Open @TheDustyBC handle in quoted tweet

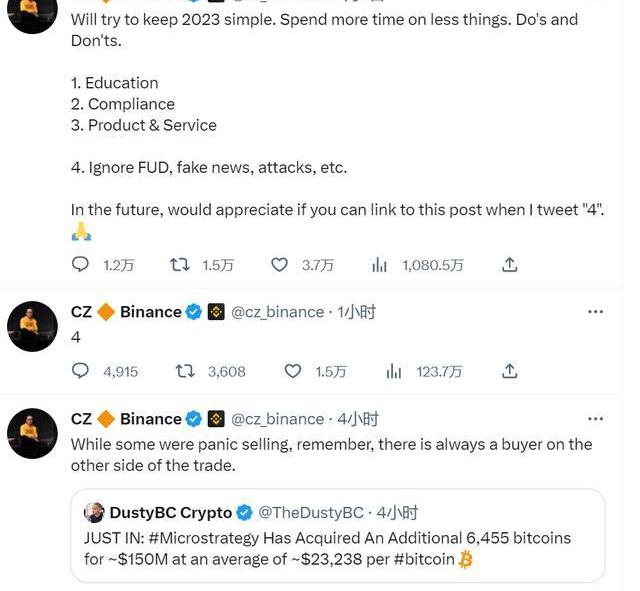click(311, 513)
